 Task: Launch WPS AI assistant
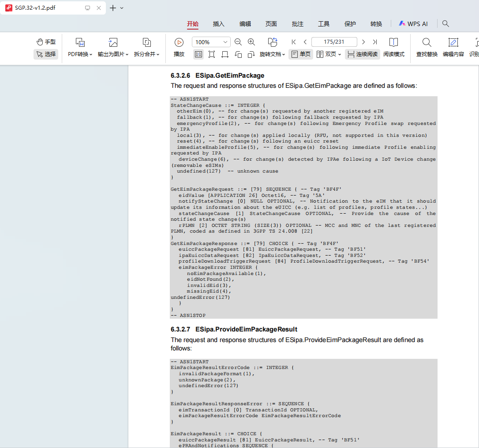coord(413,24)
